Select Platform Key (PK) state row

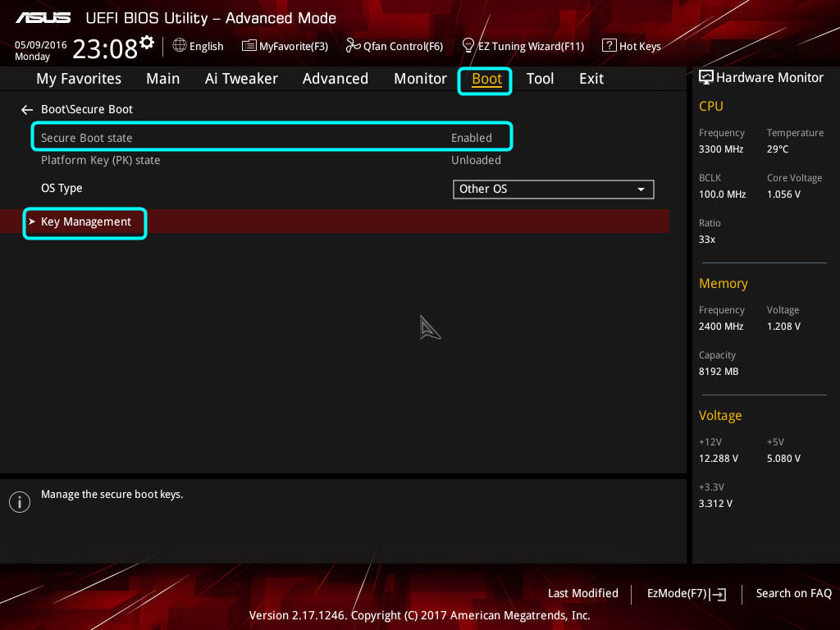pos(272,160)
